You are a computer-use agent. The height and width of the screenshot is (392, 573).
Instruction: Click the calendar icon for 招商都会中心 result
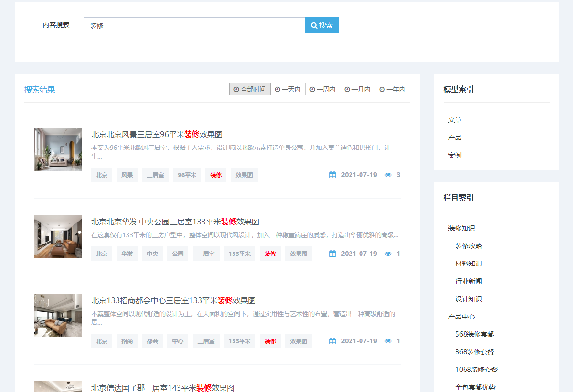(333, 341)
